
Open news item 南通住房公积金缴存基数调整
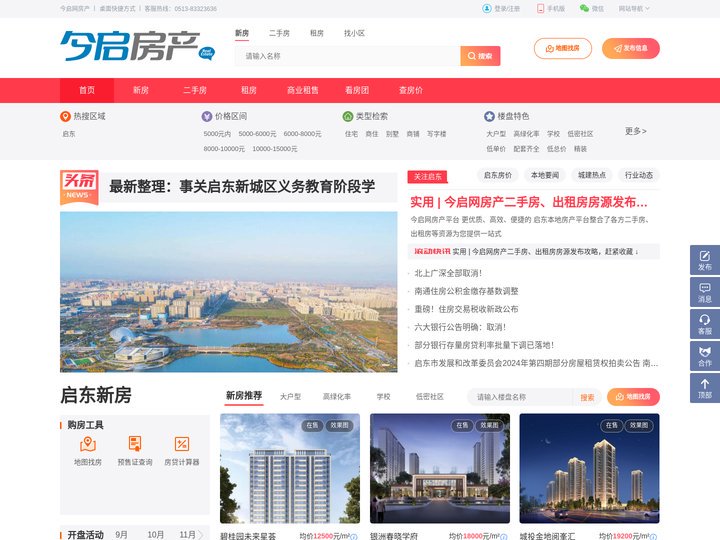(x=466, y=291)
